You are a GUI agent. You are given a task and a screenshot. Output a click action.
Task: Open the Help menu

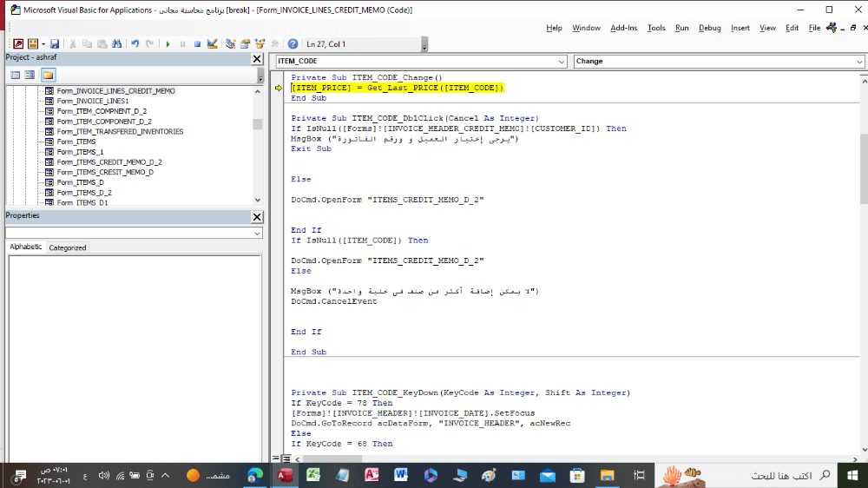pyautogui.click(x=554, y=28)
